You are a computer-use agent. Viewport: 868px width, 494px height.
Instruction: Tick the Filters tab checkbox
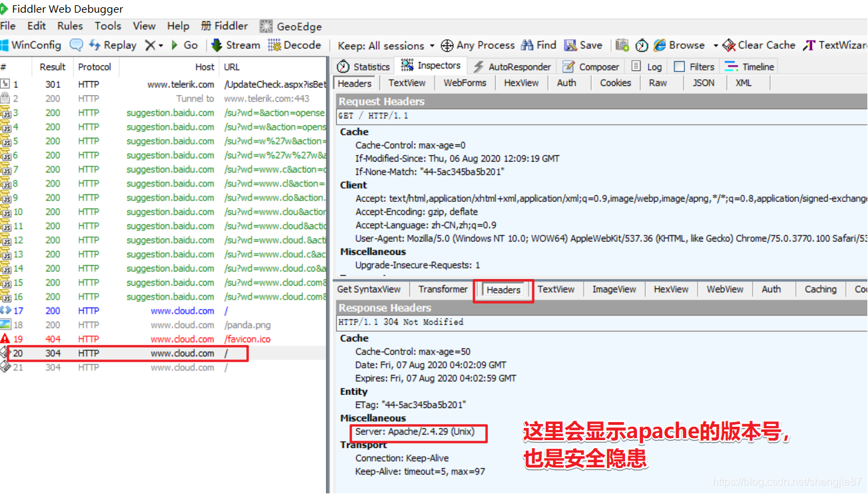(x=680, y=67)
